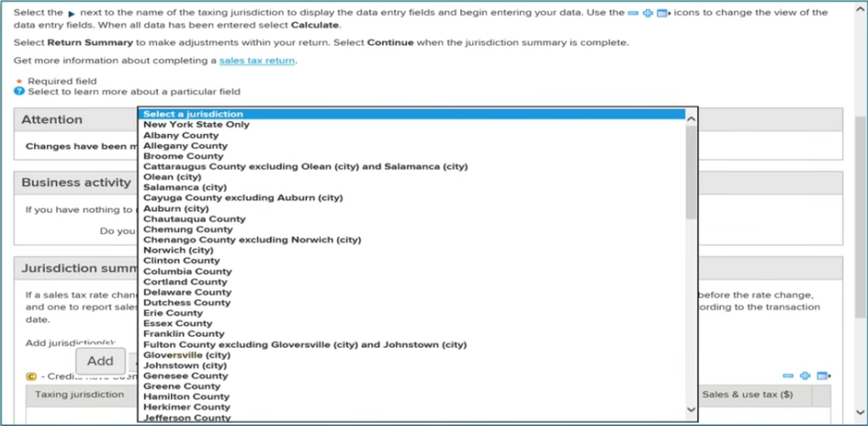868x426 pixels.
Task: Select Gloversville (city) in the list
Action: [411, 355]
